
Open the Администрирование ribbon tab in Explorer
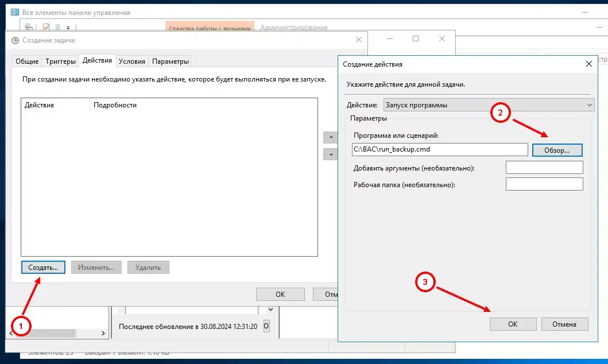294,28
